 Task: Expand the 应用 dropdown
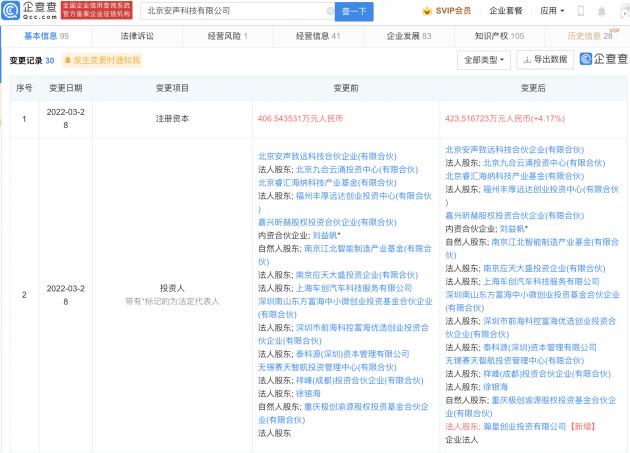pos(552,11)
